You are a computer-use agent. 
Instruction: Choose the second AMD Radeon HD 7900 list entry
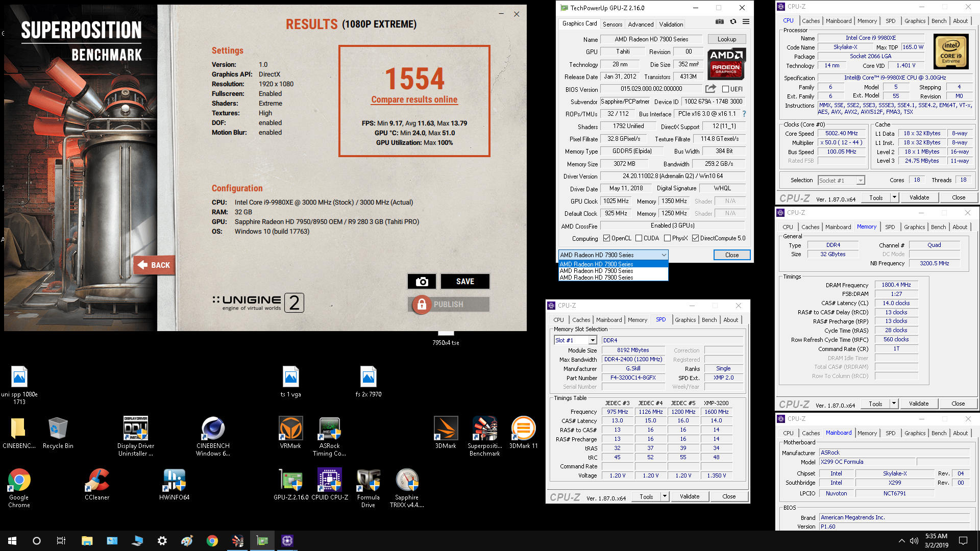tap(613, 271)
